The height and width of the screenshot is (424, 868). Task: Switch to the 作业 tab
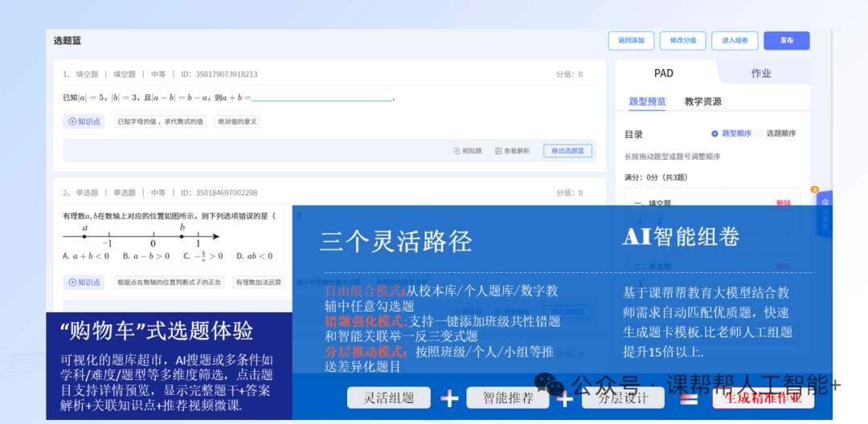(761, 73)
